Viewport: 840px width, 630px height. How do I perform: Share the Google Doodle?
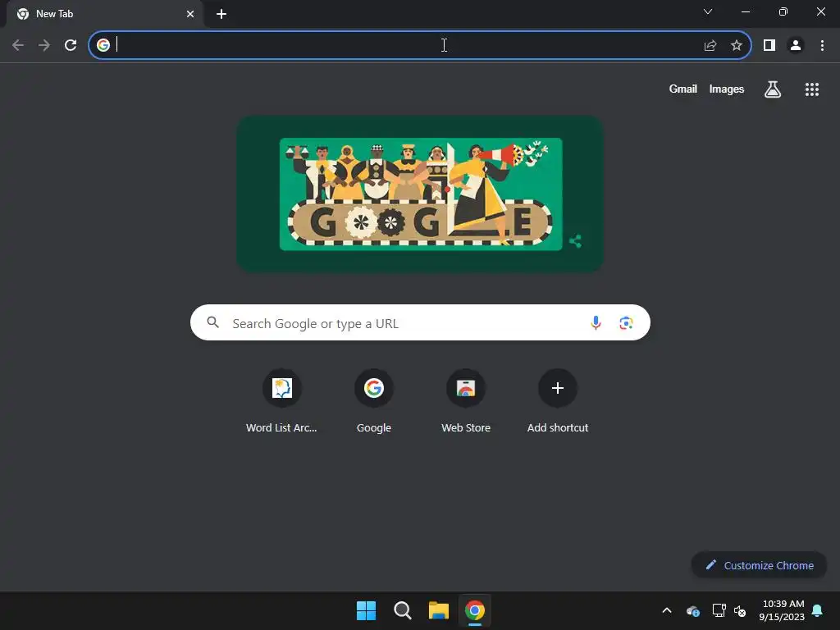click(575, 241)
